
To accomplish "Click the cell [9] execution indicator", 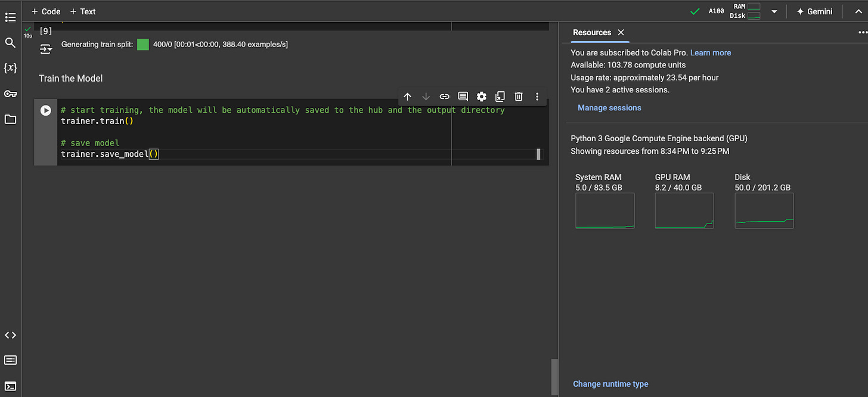I will [x=46, y=31].
